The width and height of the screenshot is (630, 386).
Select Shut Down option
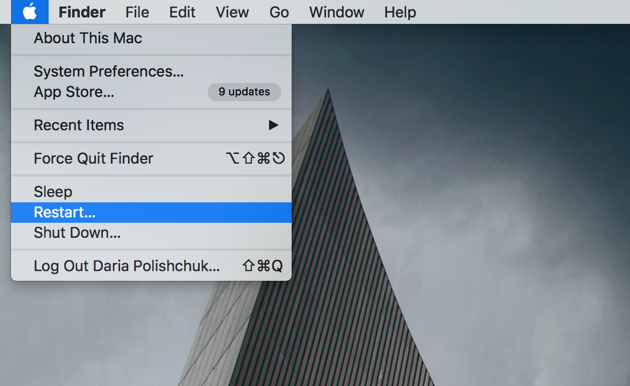click(151, 233)
